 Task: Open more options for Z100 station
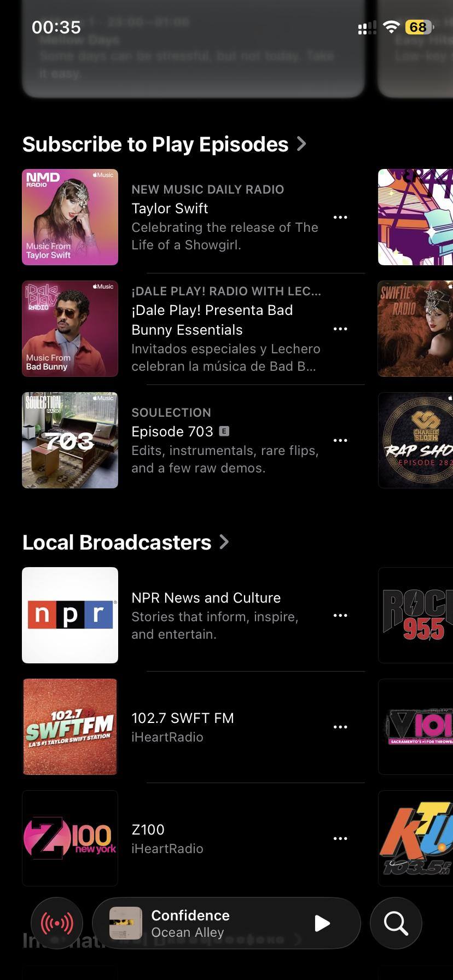point(340,838)
